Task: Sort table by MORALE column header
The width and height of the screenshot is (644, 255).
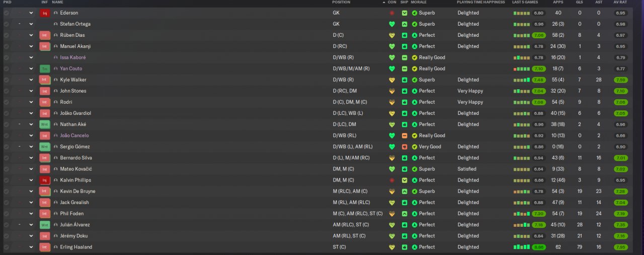Action: click(x=419, y=3)
